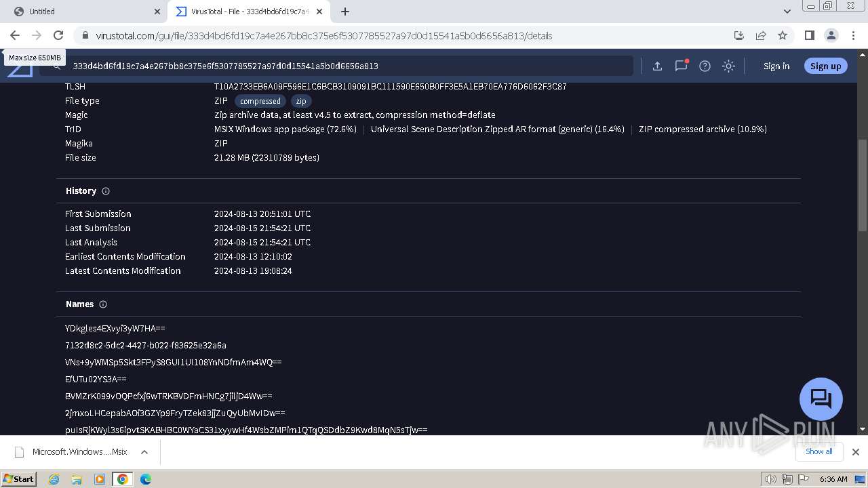Image resolution: width=868 pixels, height=488 pixels.
Task: Toggle the light/dark theme icon
Action: click(x=728, y=66)
